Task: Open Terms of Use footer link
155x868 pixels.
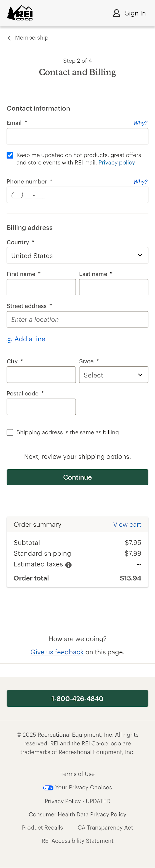Action: [77, 774]
